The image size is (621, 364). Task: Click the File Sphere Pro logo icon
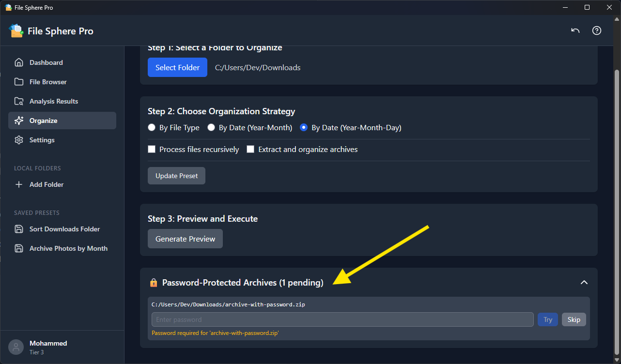click(16, 30)
